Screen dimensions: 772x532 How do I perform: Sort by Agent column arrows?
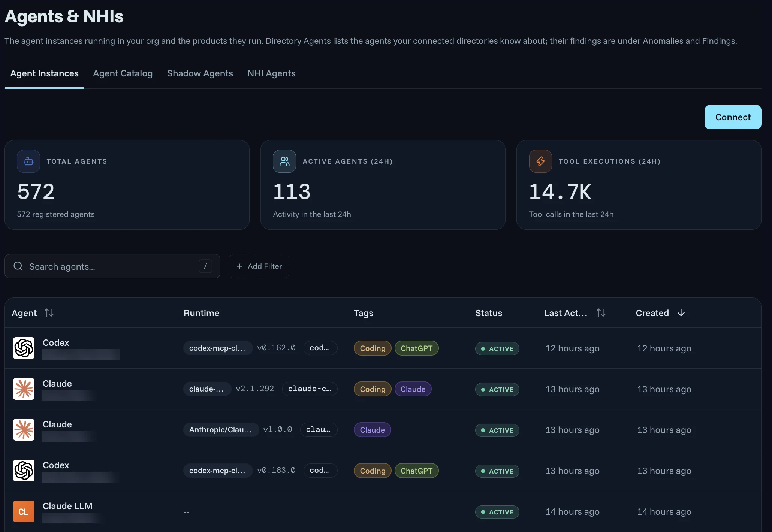pos(49,312)
